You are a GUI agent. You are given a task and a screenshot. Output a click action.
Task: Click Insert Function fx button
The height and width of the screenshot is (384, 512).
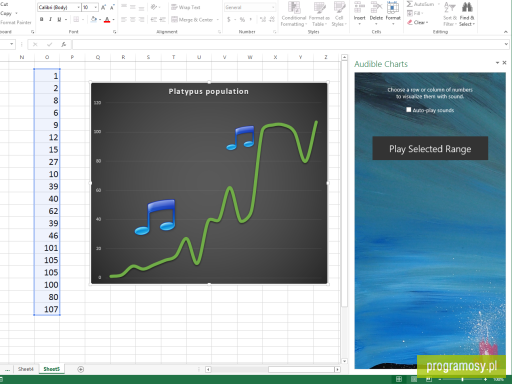(x=63, y=44)
